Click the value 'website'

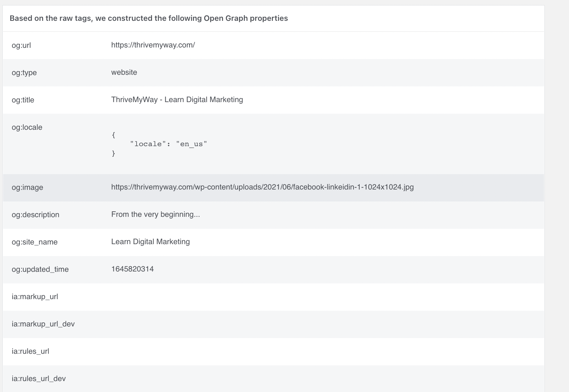(x=124, y=72)
